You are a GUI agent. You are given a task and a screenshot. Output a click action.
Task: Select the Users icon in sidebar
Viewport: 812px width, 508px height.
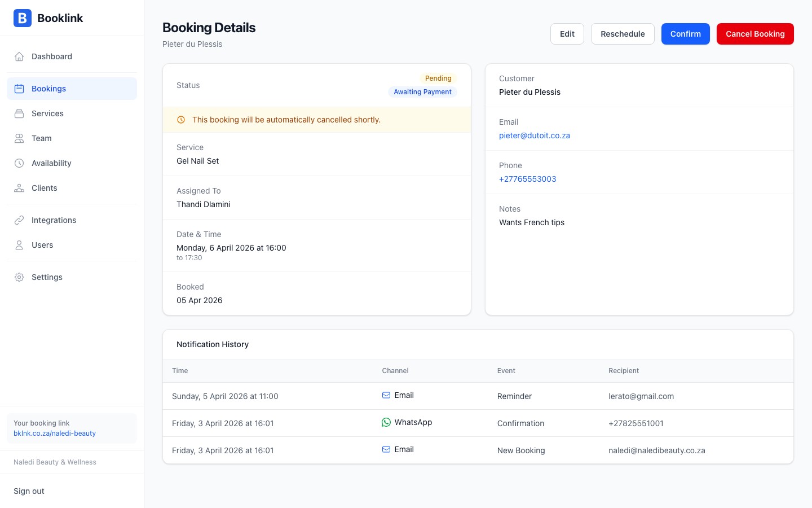click(x=19, y=245)
